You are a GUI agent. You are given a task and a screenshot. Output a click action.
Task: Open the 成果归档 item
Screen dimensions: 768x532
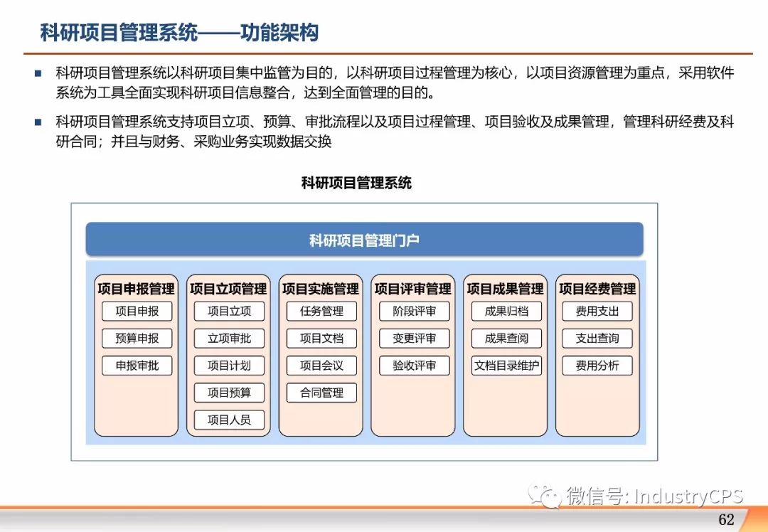point(506,311)
